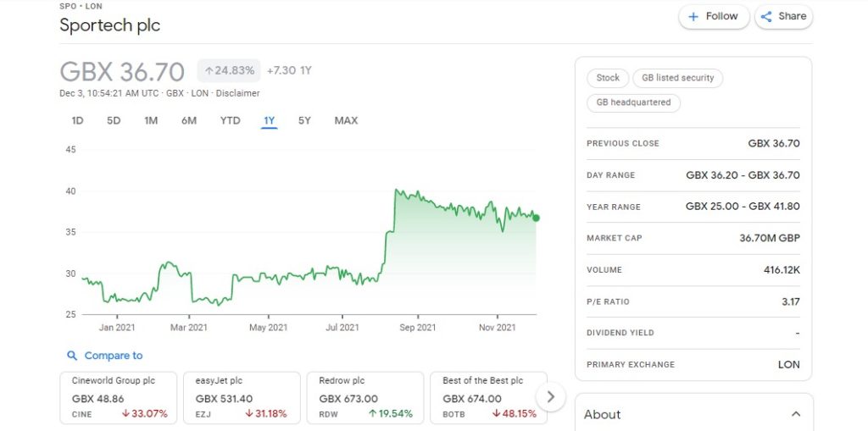Open the easyJet plc comparison card
The height and width of the screenshot is (431, 868).
242,398
